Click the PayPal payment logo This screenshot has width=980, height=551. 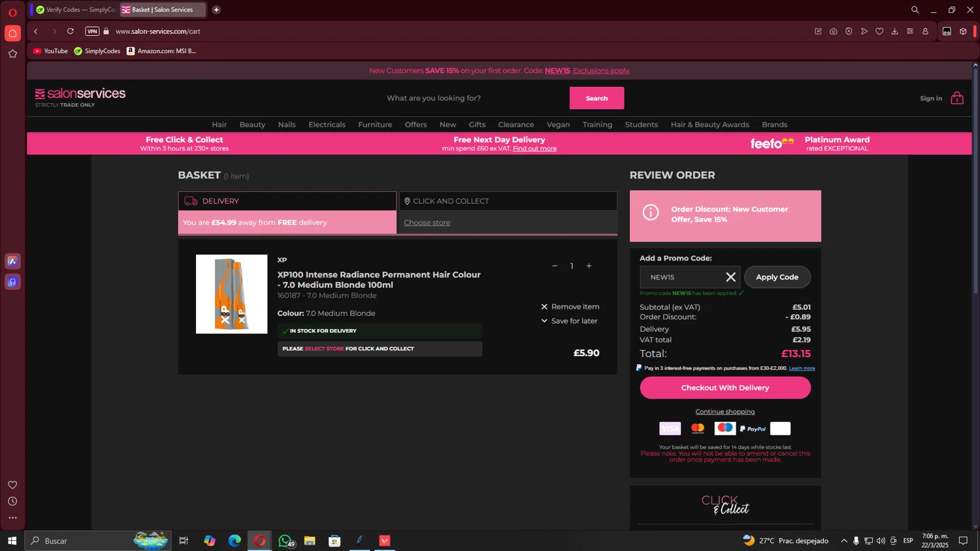tap(753, 429)
